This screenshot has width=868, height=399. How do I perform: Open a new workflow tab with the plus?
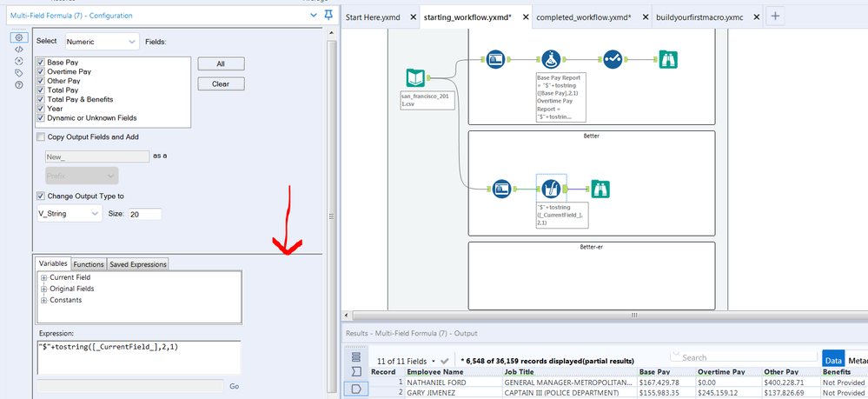(x=775, y=17)
